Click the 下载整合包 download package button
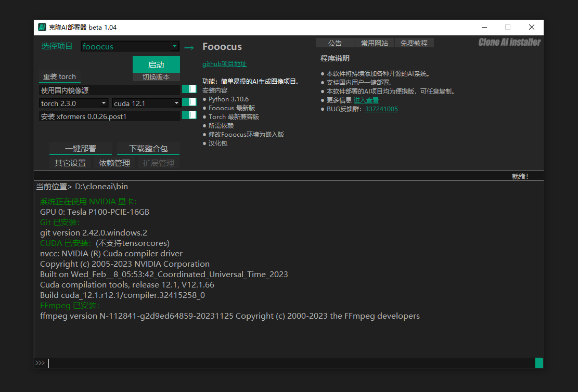This screenshot has height=392, width=578. point(148,149)
